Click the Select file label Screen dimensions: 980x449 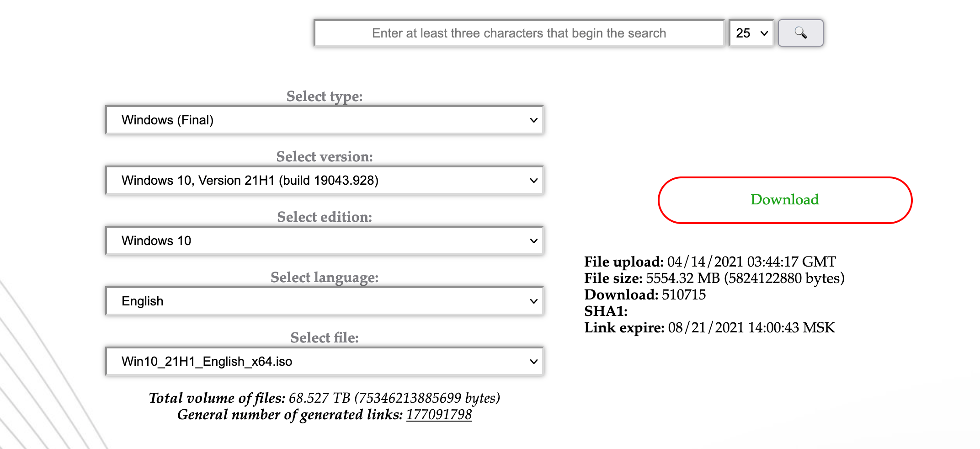325,337
